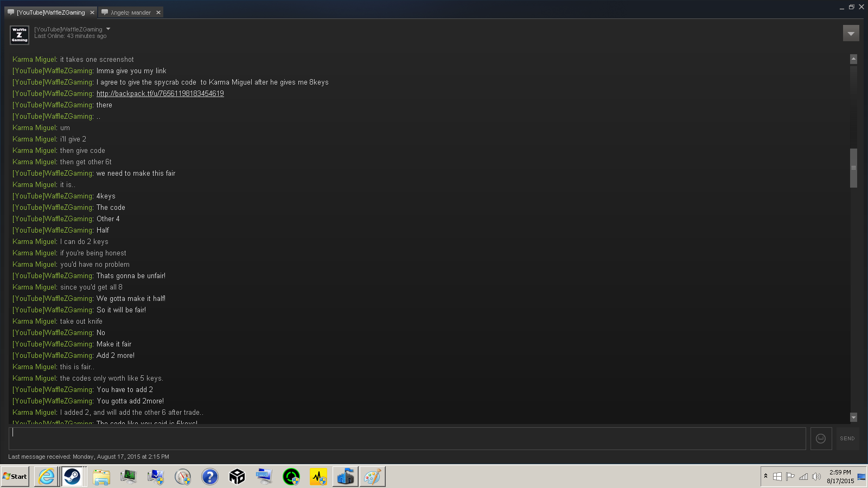Open the backpack.tf link in chat
This screenshot has width=868, height=488.
pos(160,94)
